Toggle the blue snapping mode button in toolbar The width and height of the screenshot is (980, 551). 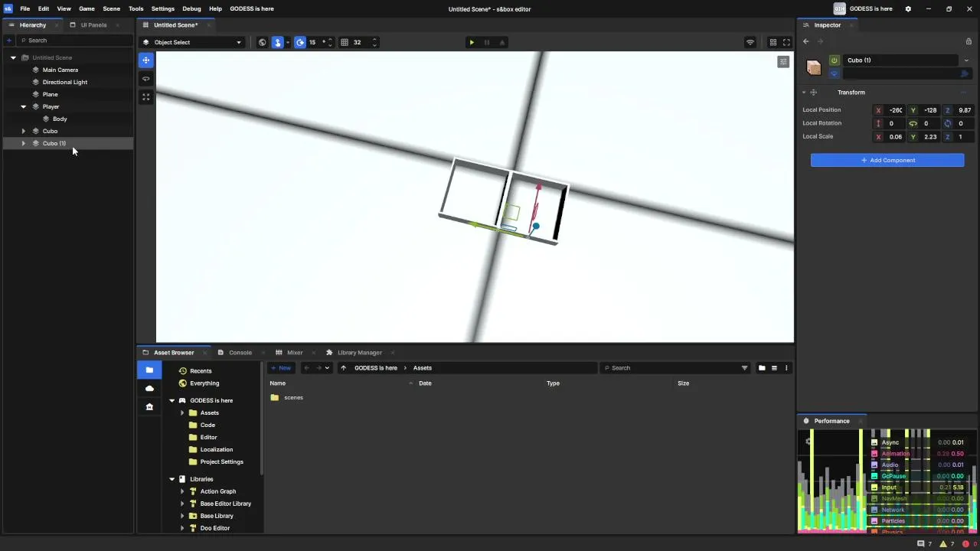(x=278, y=42)
